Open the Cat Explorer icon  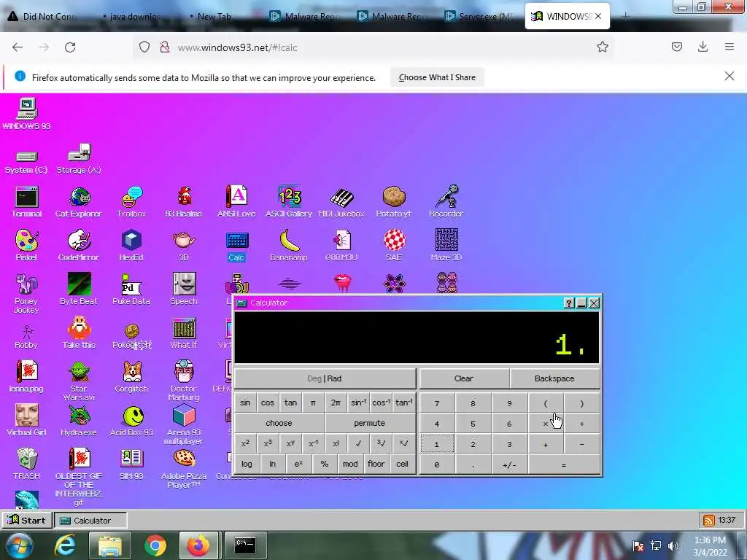(x=79, y=202)
